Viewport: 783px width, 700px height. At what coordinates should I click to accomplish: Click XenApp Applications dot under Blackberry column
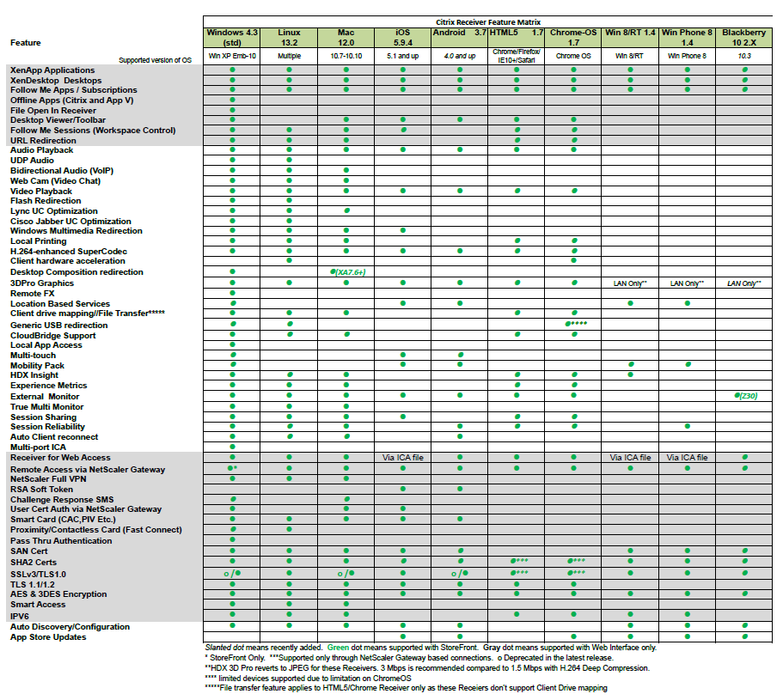[x=744, y=70]
